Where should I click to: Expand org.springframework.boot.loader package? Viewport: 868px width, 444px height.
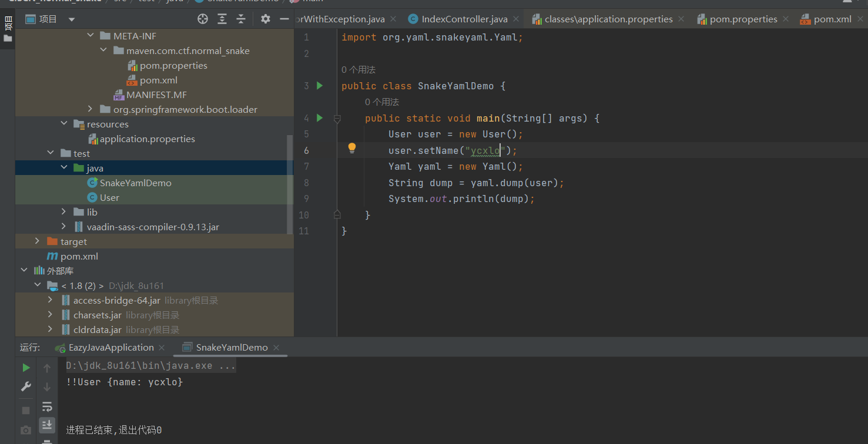click(90, 109)
